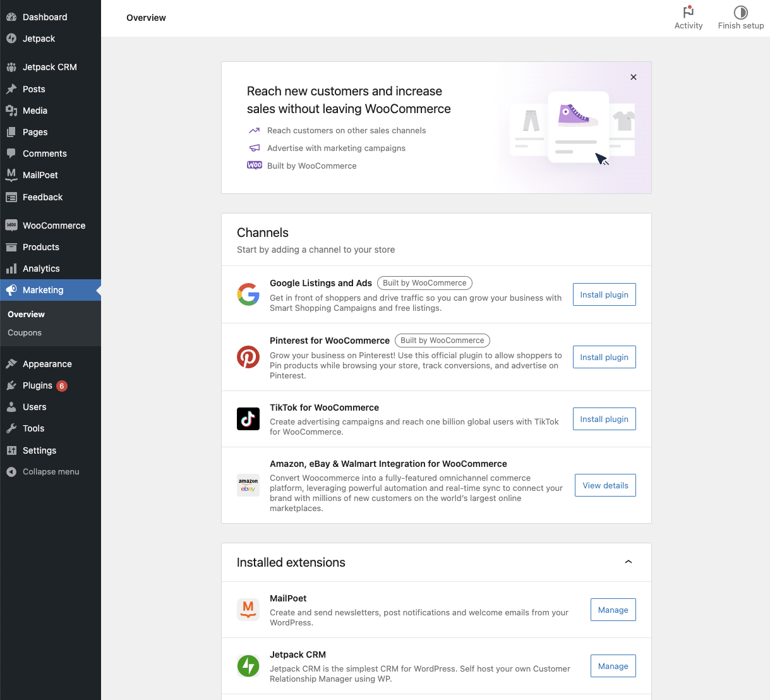The width and height of the screenshot is (770, 700).
Task: Click the Pinterest channel logo
Action: pyautogui.click(x=248, y=357)
